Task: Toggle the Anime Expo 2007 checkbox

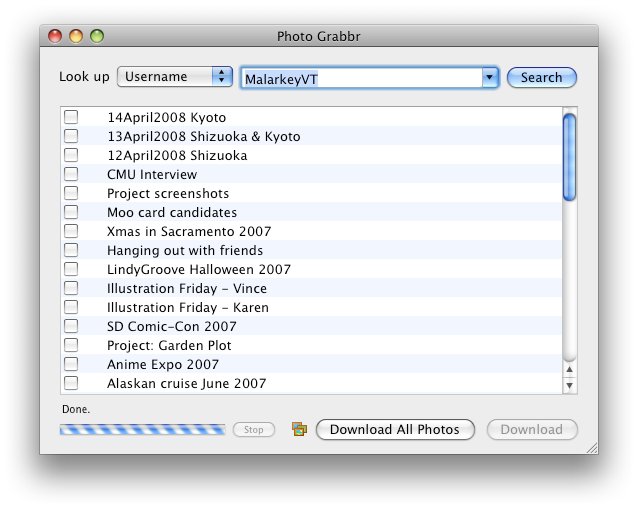Action: click(71, 364)
